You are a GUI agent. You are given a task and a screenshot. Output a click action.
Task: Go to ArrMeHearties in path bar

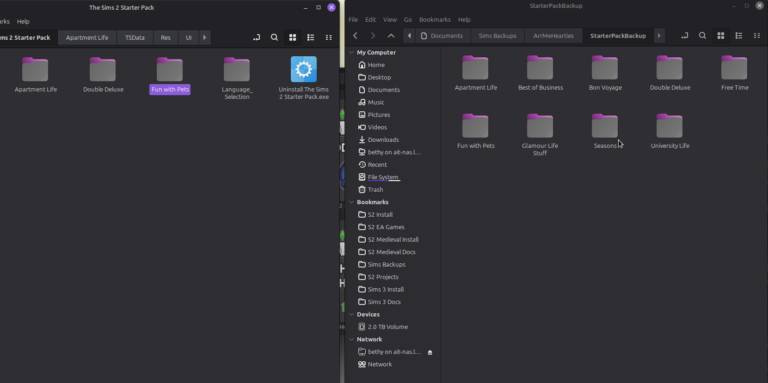553,36
